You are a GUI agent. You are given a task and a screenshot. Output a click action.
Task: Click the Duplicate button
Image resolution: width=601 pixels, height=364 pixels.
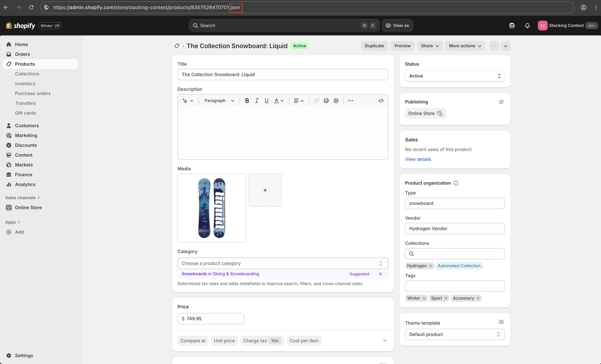point(374,46)
